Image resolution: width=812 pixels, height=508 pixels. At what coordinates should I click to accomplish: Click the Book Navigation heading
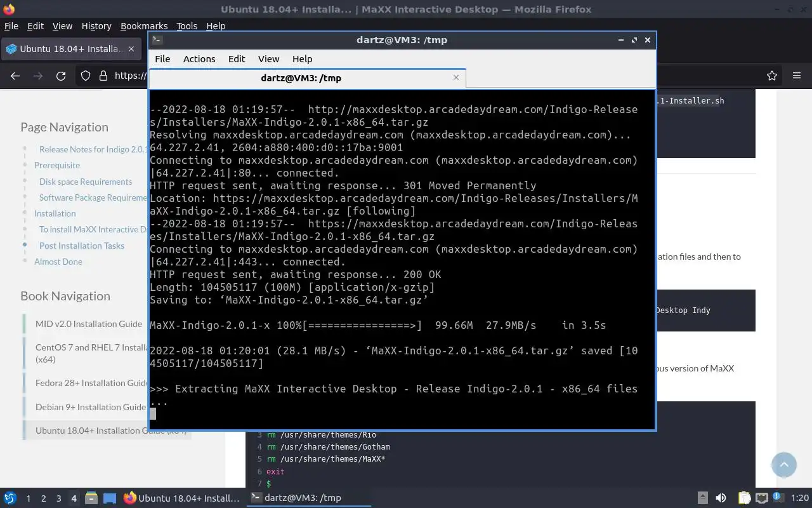click(65, 296)
